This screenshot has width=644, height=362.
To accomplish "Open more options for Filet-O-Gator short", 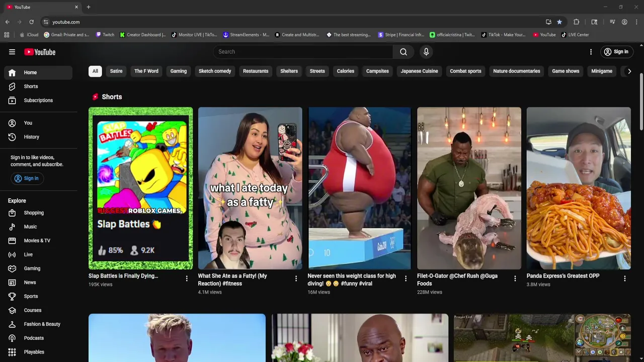I will pos(515,279).
